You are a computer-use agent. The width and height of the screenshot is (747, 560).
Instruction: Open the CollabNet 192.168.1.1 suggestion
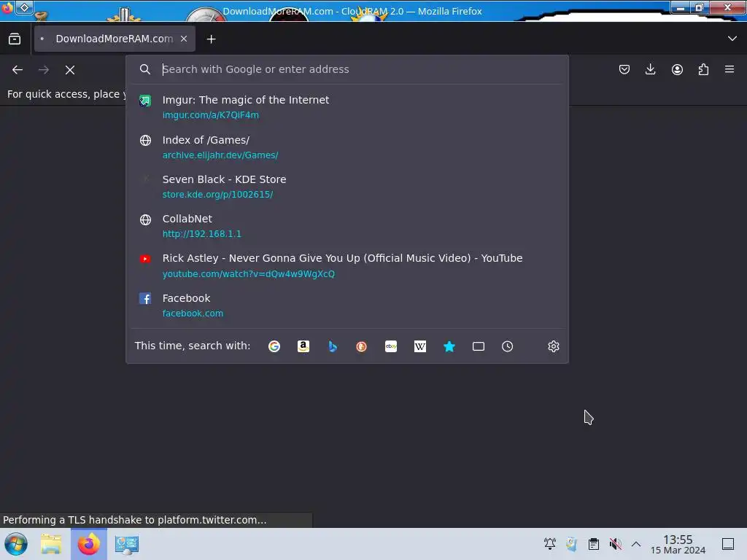(x=347, y=226)
